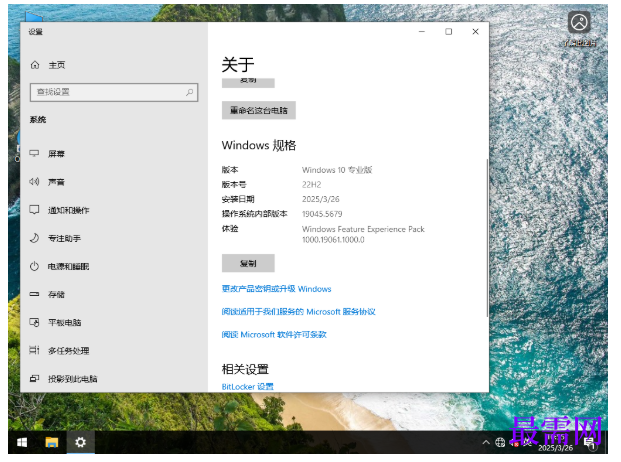Open the Microsoft 软件许可条款 link
This screenshot has width=621, height=462.
tap(274, 335)
